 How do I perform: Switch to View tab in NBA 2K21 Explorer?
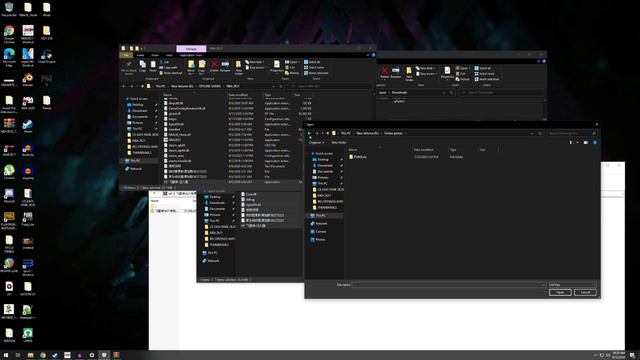click(x=169, y=55)
